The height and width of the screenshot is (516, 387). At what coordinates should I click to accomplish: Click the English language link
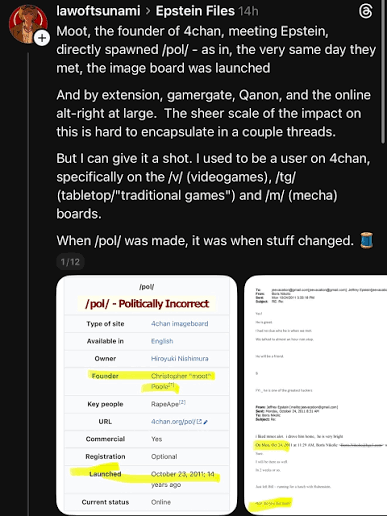coord(162,341)
